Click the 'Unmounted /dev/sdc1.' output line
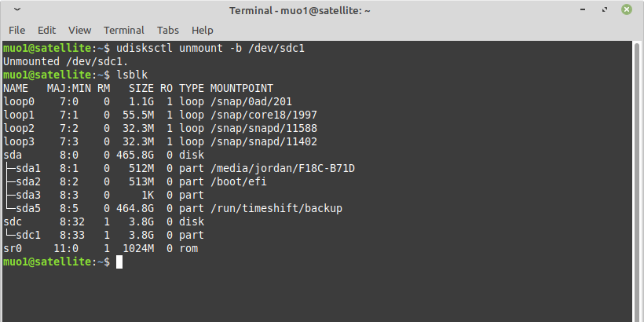Image resolution: width=644 pixels, height=322 pixels. 66,61
